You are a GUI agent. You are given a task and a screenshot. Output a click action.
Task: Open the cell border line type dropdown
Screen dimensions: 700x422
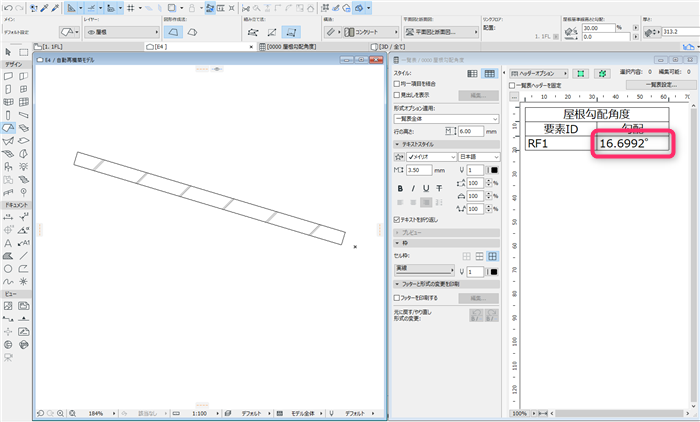424,269
